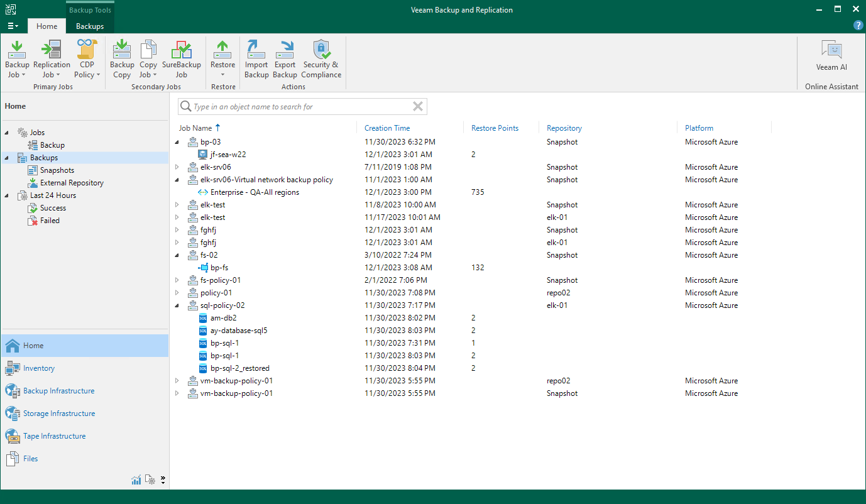Image resolution: width=866 pixels, height=504 pixels.
Task: Click the chart icon at navigation pane bottom
Action: (136, 480)
